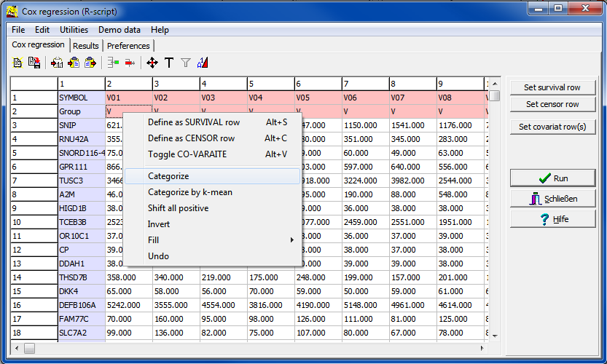The width and height of the screenshot is (607, 364).
Task: Click the 5242.000 cell
Action: coord(128,305)
